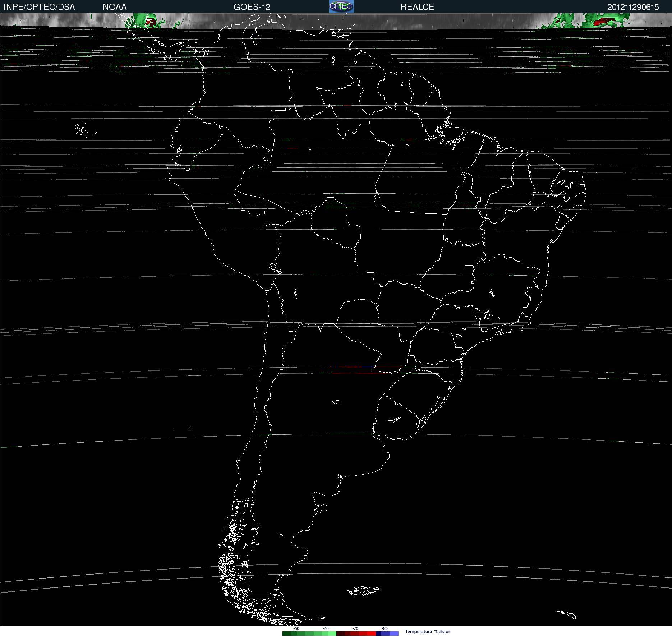
Task: Click the dark navy legend swatch
Action: tap(378, 633)
